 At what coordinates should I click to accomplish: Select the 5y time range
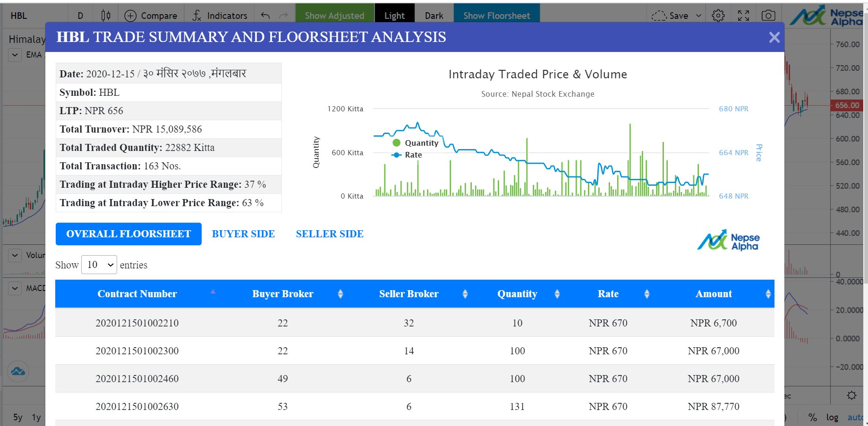click(x=18, y=417)
